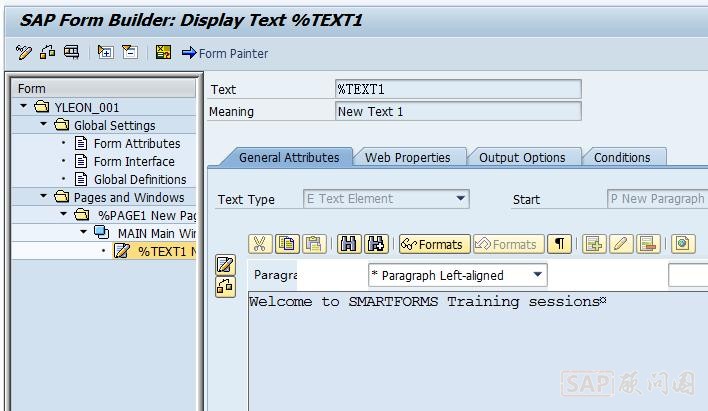Open the Form Painter
The image size is (708, 411).
(x=225, y=53)
